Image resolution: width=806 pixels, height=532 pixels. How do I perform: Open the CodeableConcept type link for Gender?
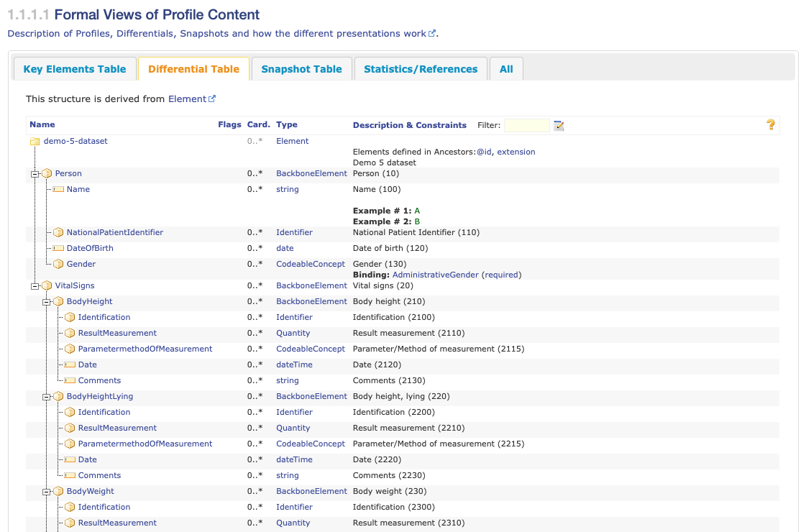(x=311, y=265)
